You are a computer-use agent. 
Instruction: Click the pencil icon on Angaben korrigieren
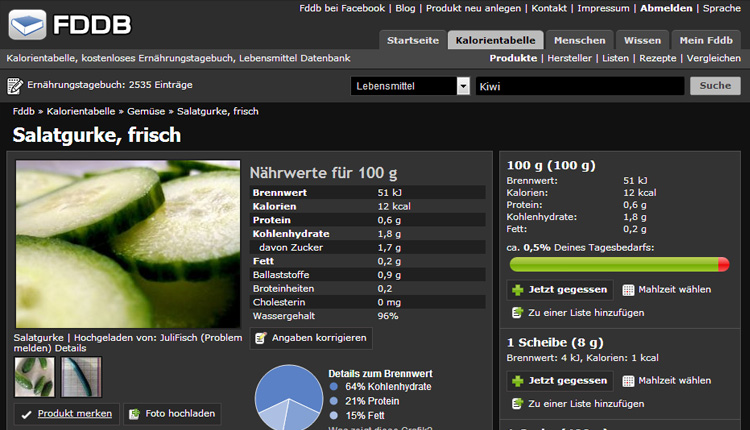tap(261, 338)
